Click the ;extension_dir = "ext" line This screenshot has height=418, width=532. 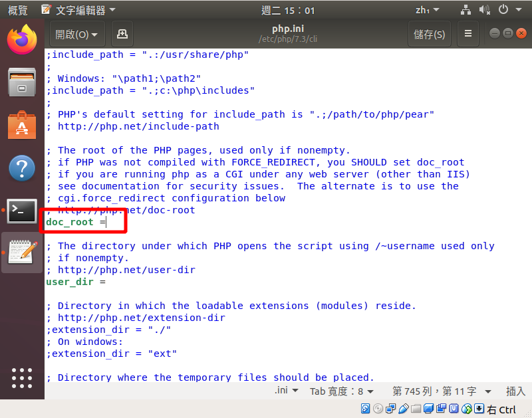click(x=112, y=354)
